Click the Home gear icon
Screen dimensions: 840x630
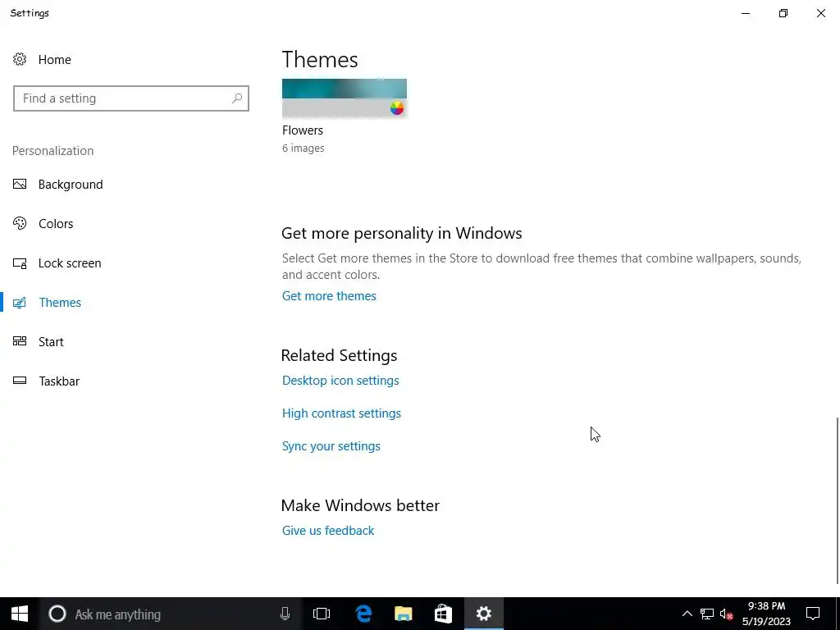point(20,59)
